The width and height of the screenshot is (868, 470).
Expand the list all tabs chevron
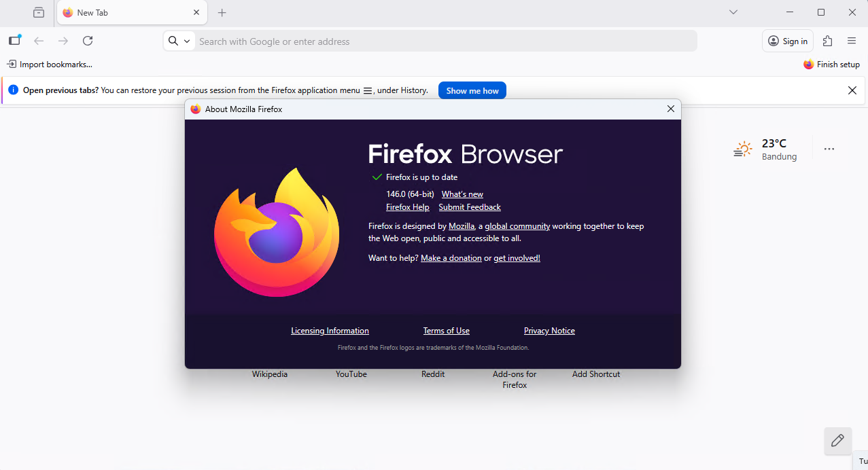coord(733,12)
